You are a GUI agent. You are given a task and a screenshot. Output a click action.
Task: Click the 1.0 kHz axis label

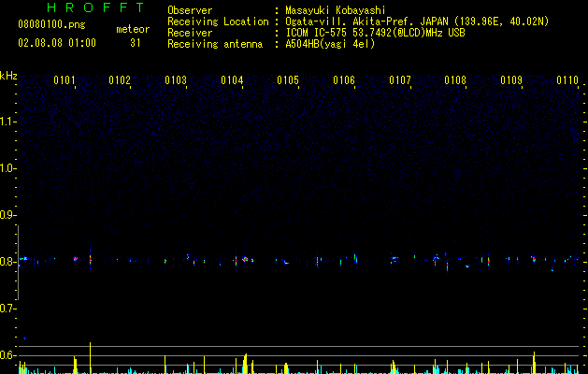point(7,168)
